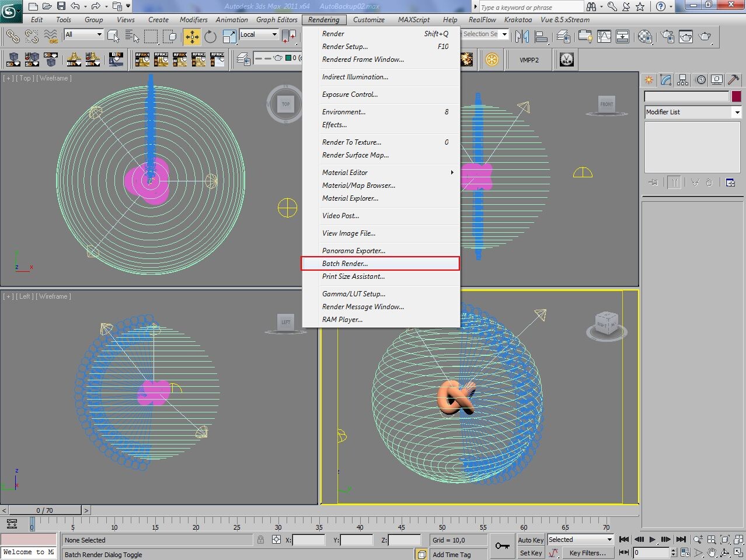Open the Material Editor sphere icon
Viewport: 746px width, 560px height.
645,37
